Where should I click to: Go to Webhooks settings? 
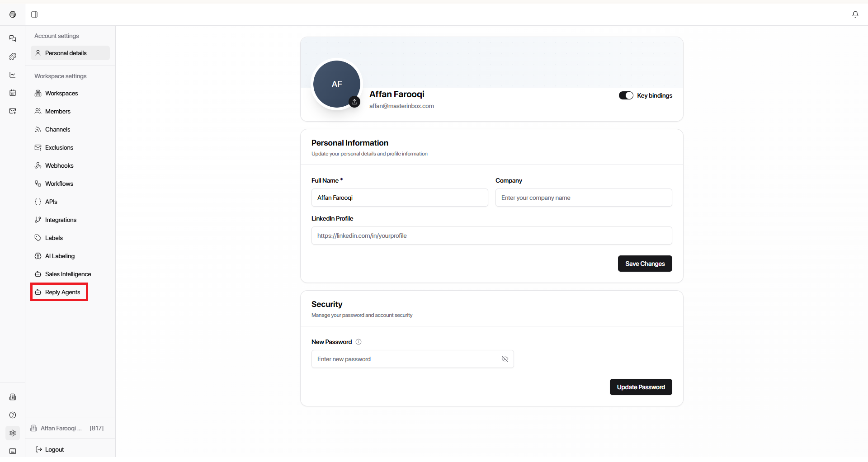(x=59, y=165)
